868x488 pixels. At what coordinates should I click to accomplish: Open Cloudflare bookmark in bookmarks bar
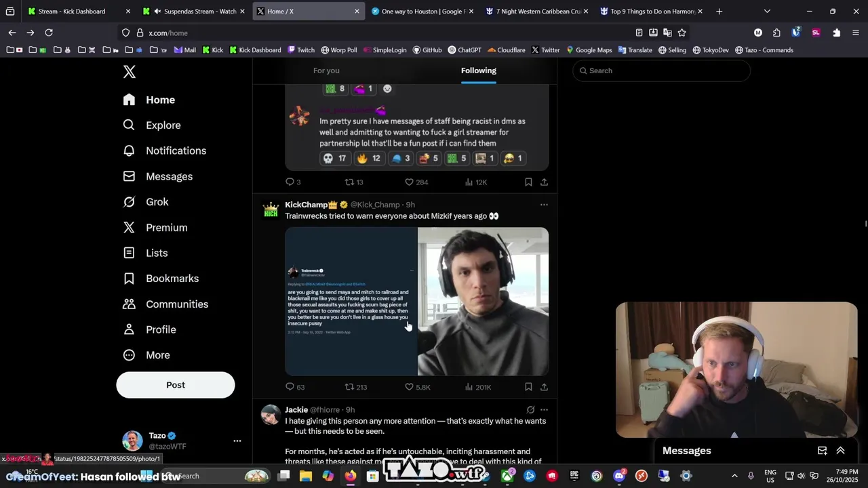pyautogui.click(x=505, y=50)
